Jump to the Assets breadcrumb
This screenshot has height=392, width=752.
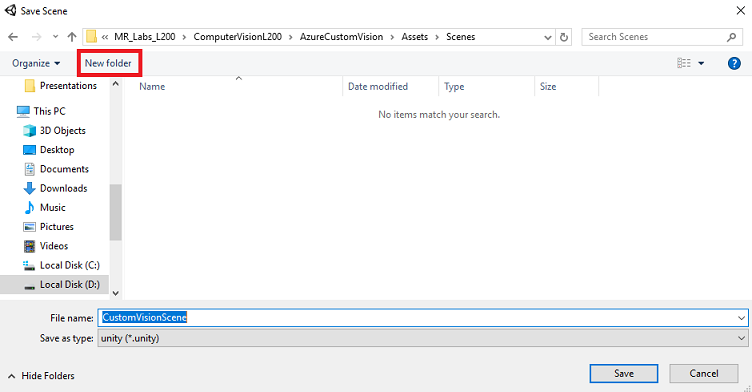tap(414, 37)
